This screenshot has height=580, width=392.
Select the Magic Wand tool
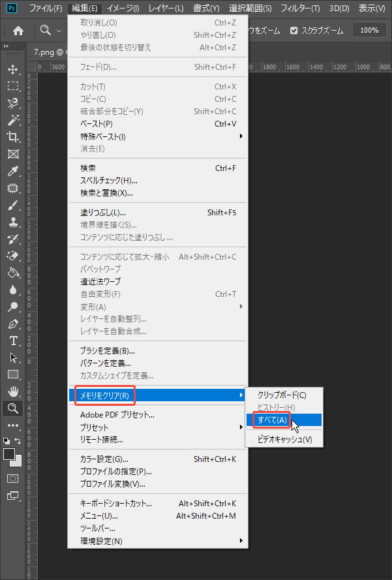pos(13,120)
